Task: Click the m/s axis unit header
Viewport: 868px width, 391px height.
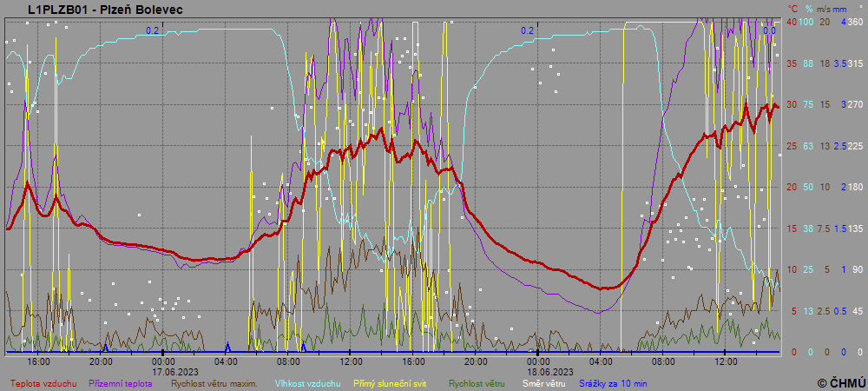Action: [825, 9]
